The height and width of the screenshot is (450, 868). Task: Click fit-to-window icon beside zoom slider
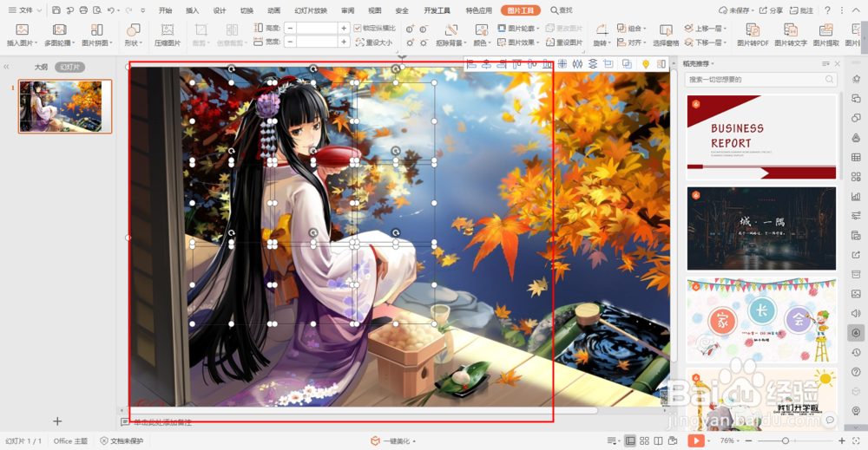coord(857,440)
